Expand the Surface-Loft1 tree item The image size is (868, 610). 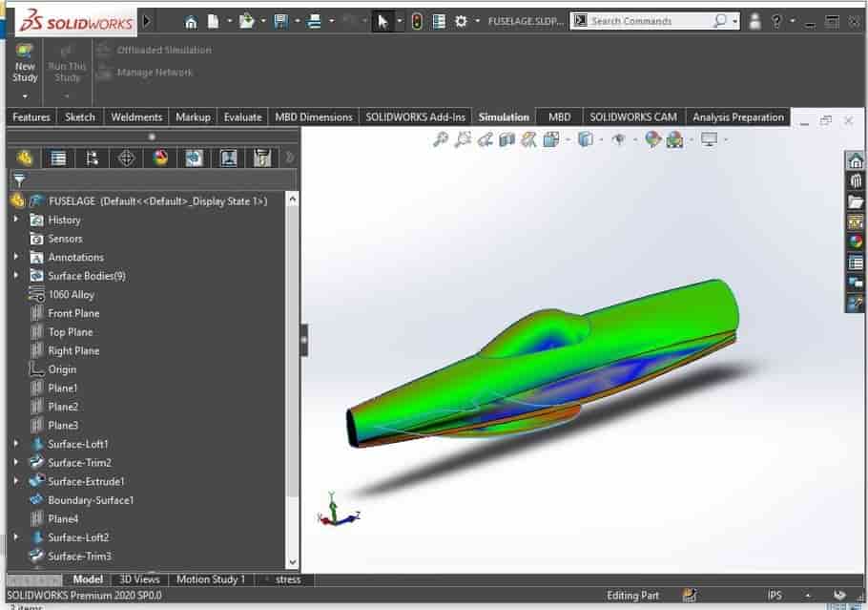point(17,444)
